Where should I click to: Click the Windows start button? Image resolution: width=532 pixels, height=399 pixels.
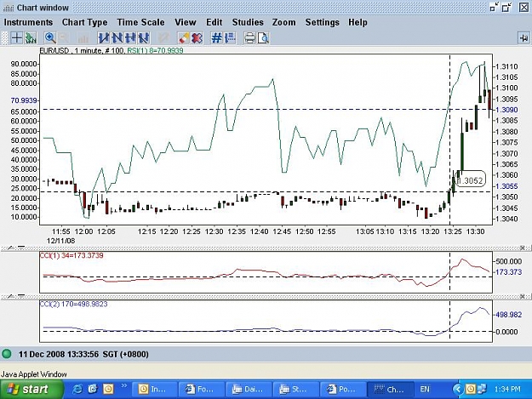(31, 389)
